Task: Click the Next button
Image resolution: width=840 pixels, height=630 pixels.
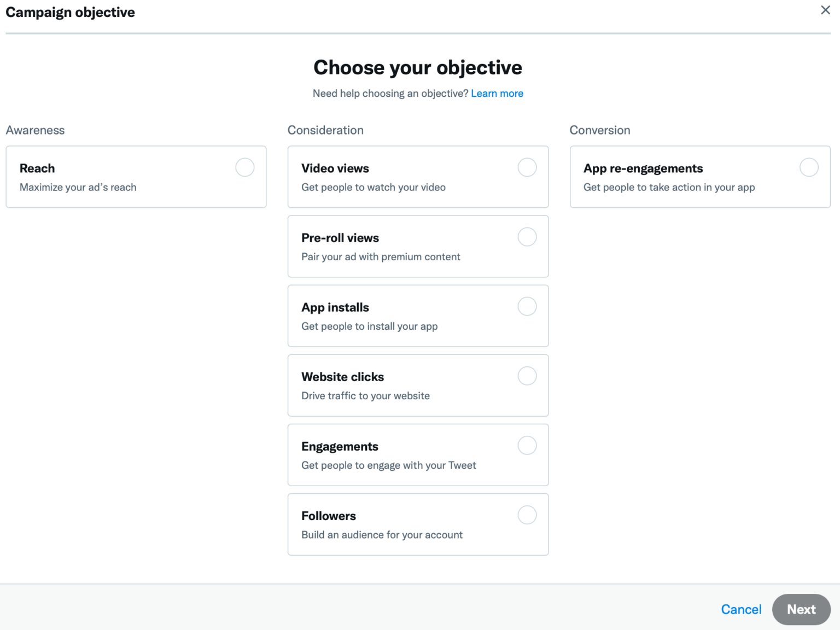Action: 801,609
